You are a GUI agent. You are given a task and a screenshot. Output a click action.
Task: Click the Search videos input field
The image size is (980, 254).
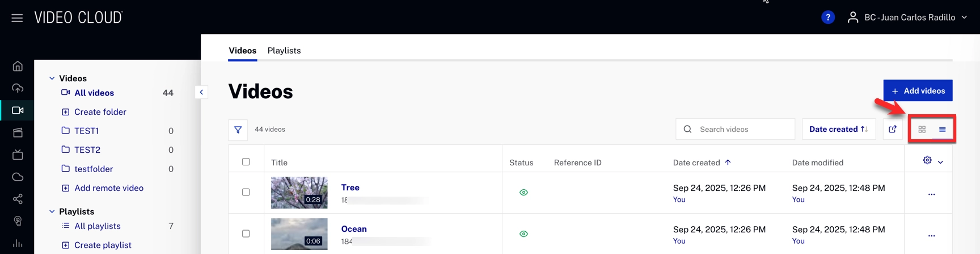[x=743, y=130]
